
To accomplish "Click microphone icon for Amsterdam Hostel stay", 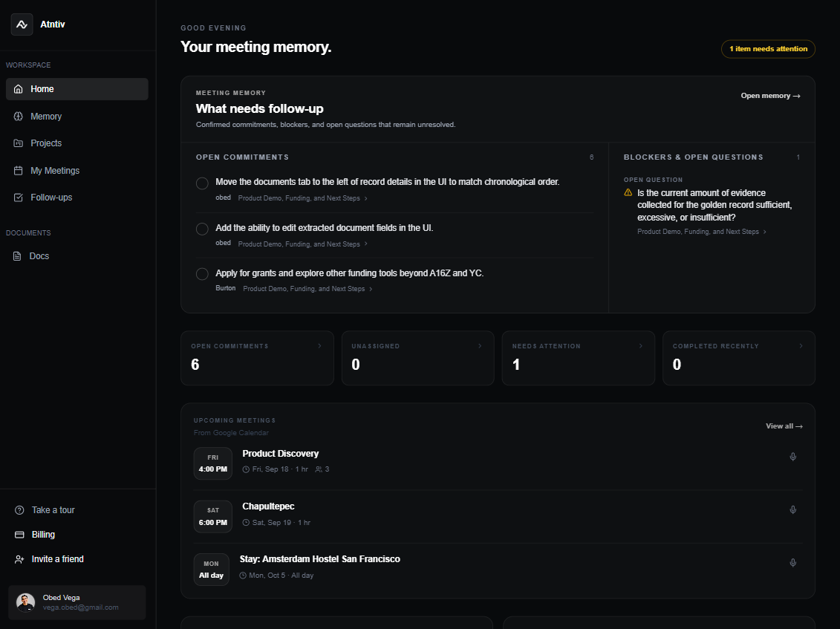I will point(793,563).
